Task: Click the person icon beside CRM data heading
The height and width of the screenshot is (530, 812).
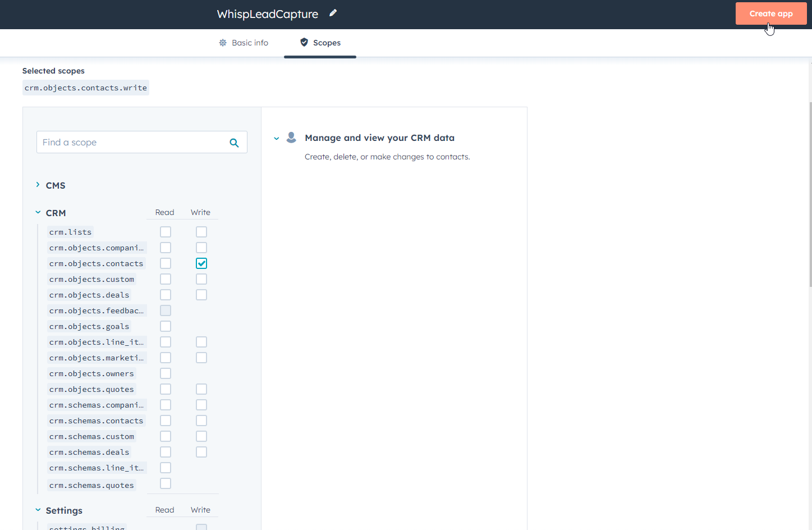Action: pyautogui.click(x=291, y=138)
